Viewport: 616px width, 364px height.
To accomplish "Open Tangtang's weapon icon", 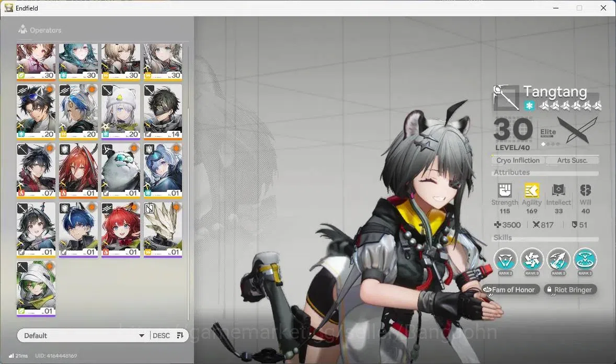I will click(x=506, y=97).
